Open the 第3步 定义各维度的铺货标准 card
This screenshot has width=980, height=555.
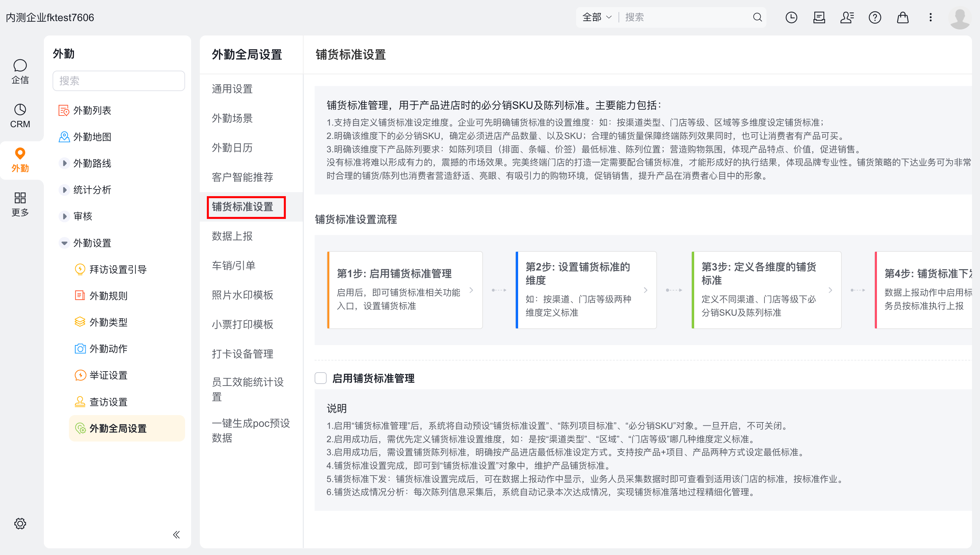pyautogui.click(x=766, y=290)
